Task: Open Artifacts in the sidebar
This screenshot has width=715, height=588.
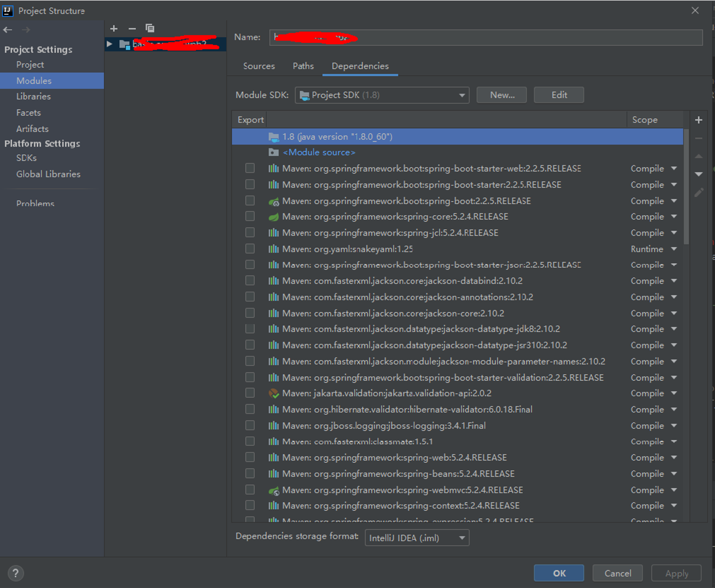Action: (x=33, y=129)
